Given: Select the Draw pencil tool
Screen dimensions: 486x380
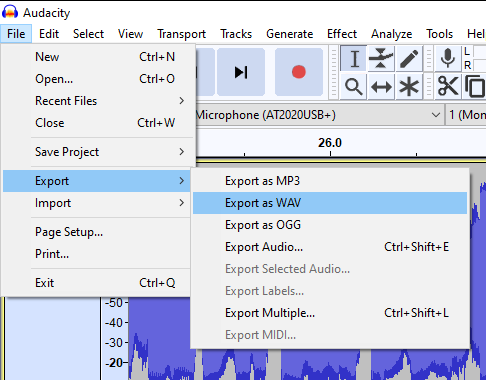Looking at the screenshot, I should (x=409, y=59).
